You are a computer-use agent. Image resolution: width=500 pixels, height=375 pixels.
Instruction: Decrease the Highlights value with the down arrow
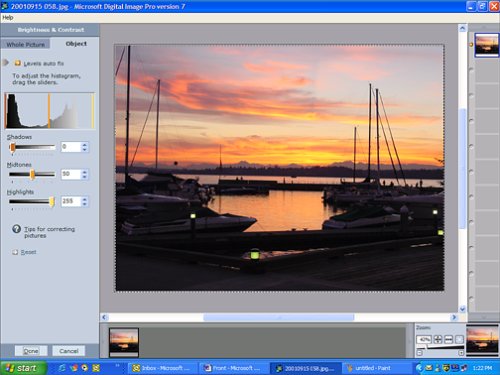[x=85, y=204]
